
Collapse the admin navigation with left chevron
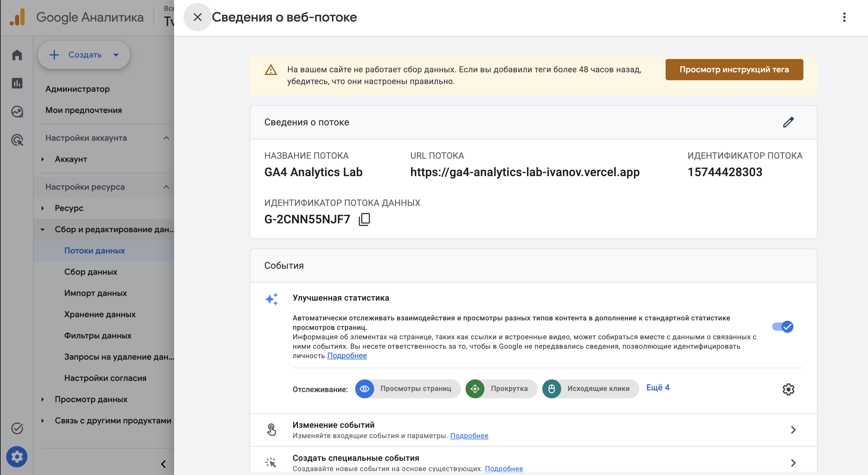[x=163, y=464]
